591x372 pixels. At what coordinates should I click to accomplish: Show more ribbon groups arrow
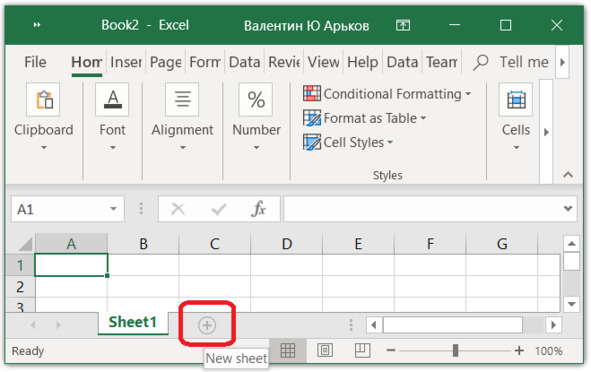tap(546, 132)
